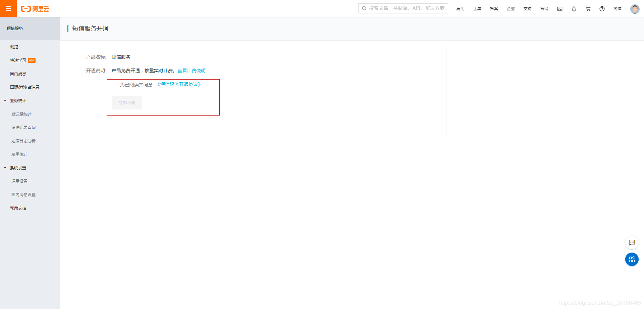
Task: Select 国内消息设置 in the sidebar
Action: coord(23,195)
